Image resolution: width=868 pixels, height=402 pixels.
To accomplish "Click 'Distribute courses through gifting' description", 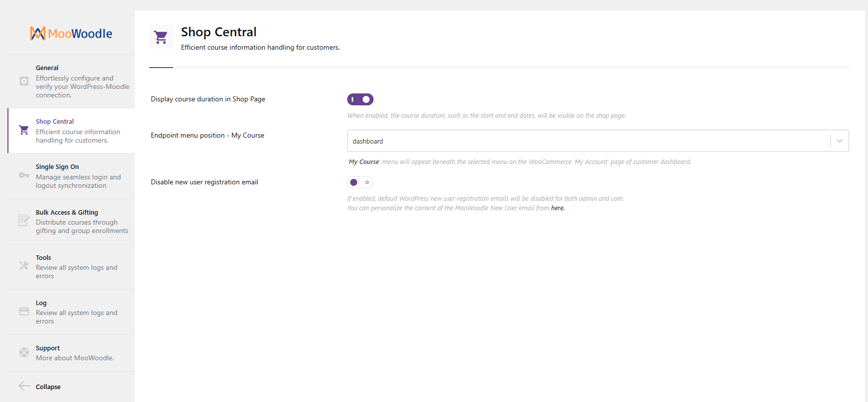I will coord(82,227).
